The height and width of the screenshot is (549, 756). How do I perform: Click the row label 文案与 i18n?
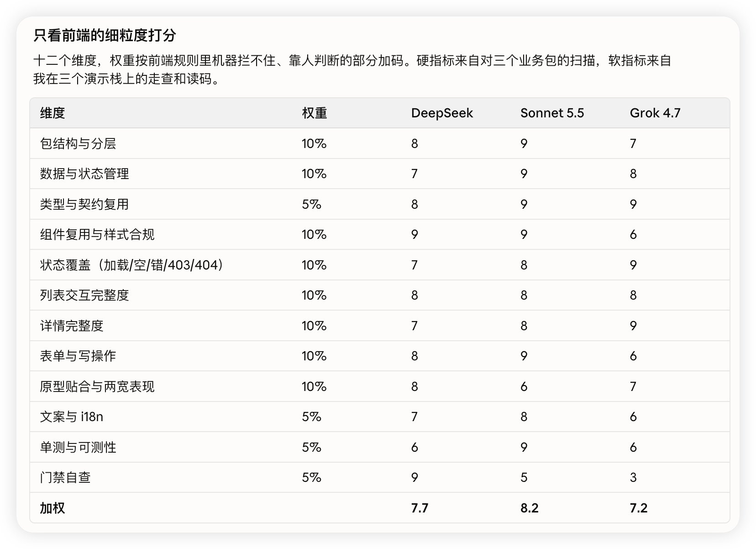[72, 417]
